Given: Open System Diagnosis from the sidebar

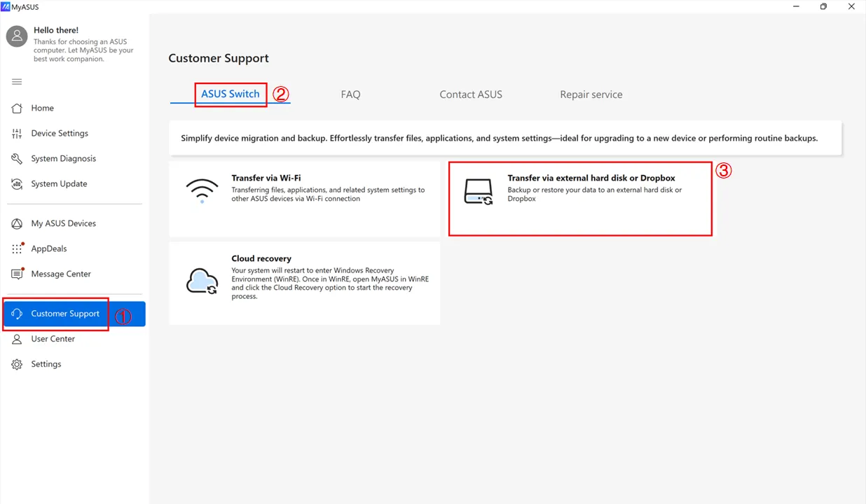Looking at the screenshot, I should (17, 158).
